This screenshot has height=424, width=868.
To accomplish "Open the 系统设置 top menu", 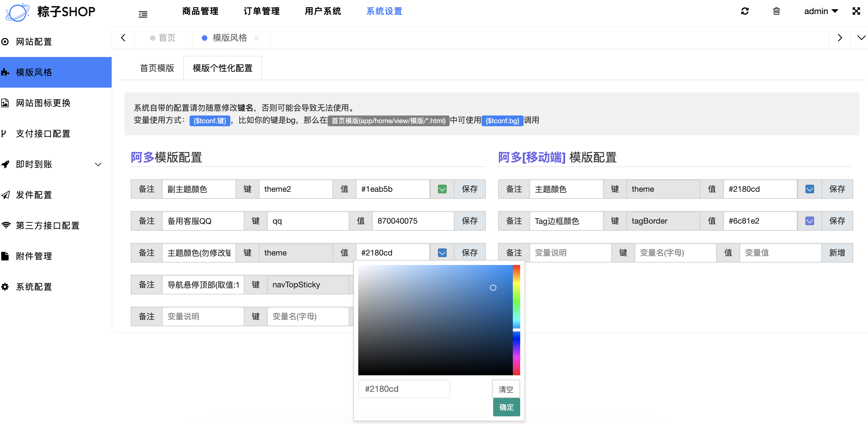I will pos(384,11).
